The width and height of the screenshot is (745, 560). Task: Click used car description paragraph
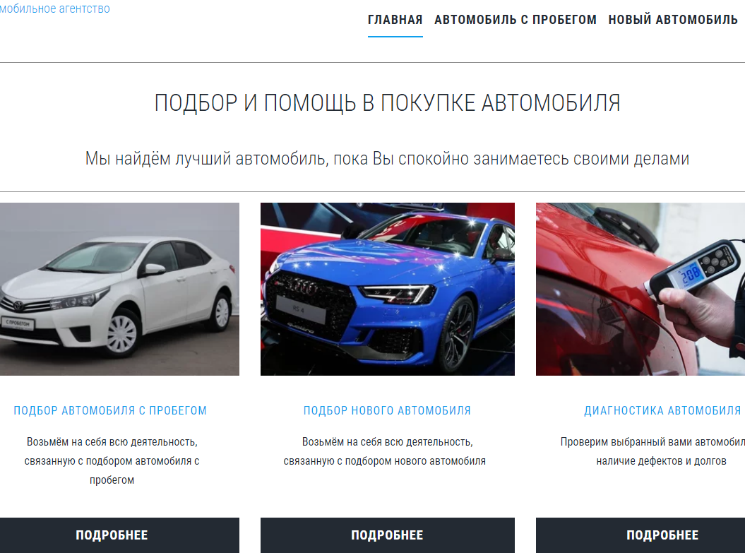[112, 460]
